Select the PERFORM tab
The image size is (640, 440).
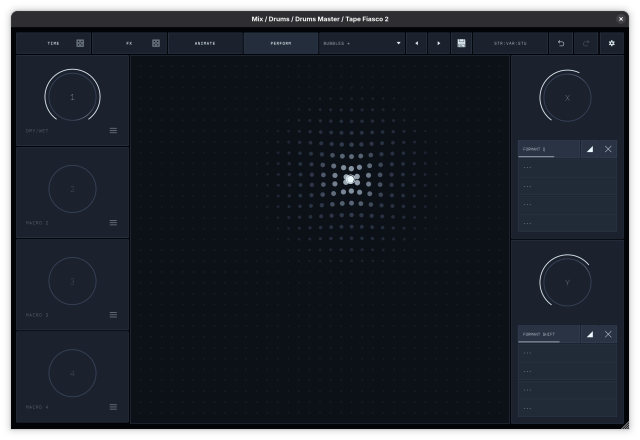click(281, 43)
